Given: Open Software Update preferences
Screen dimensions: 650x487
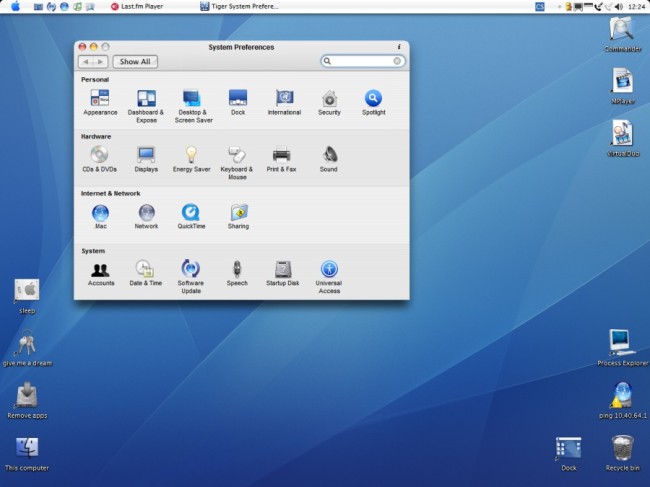Looking at the screenshot, I should coord(191,277).
